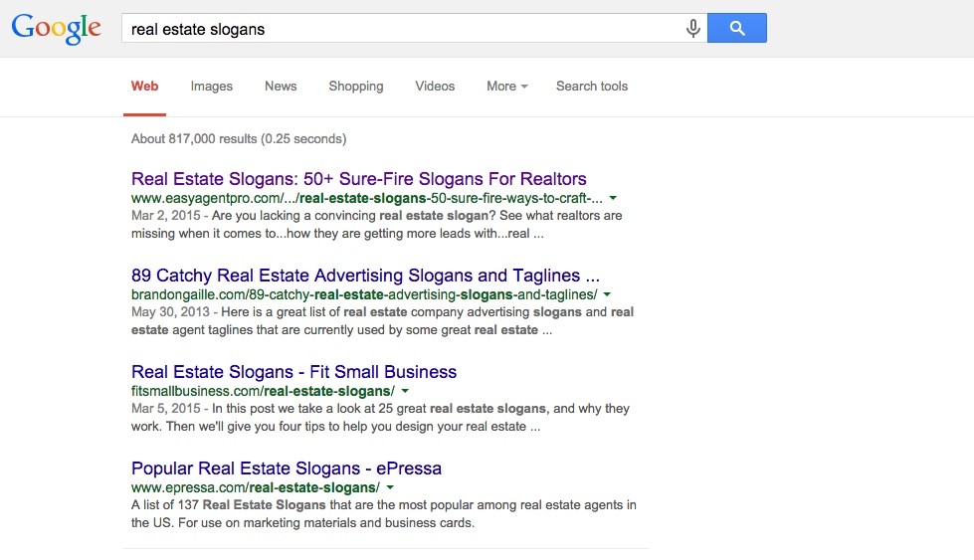
Task: Switch to the News tab
Action: pos(281,87)
